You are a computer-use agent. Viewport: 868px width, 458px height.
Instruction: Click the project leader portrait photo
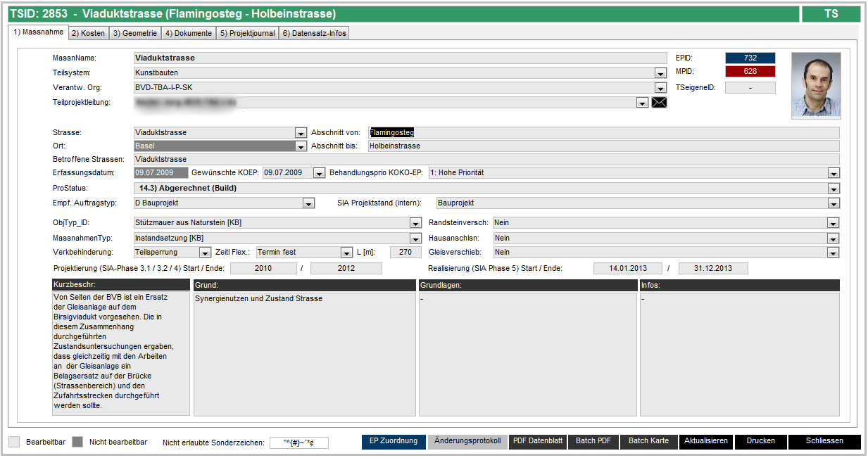(x=815, y=85)
